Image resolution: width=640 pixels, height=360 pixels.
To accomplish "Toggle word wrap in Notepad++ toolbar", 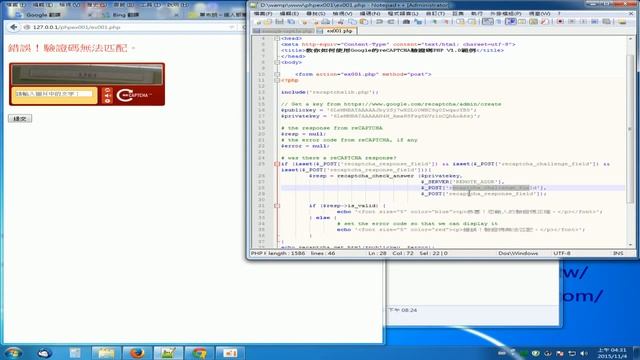I will pos(487,21).
